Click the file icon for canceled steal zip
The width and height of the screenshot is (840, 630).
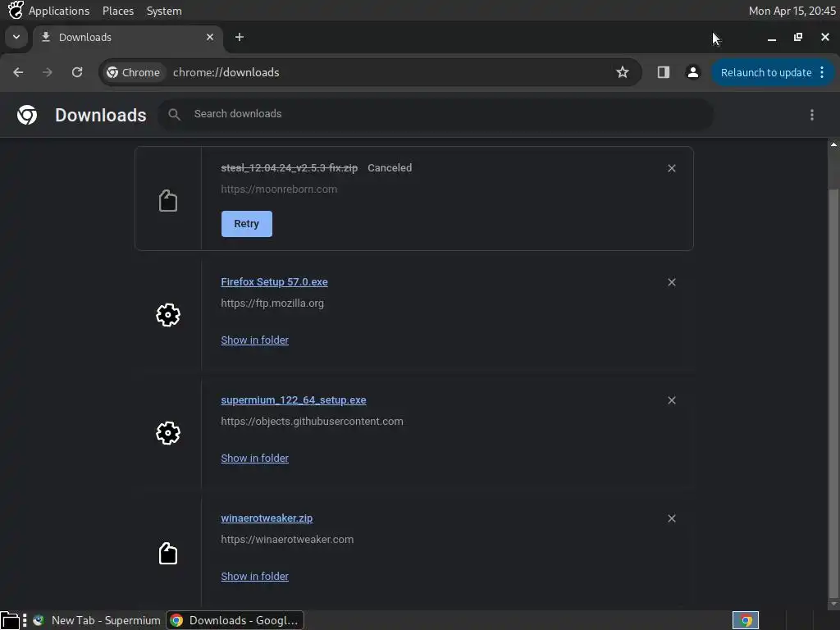tap(167, 201)
